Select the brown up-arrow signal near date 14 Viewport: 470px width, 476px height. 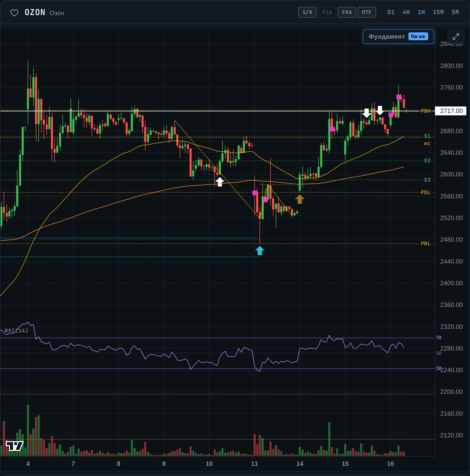click(300, 199)
